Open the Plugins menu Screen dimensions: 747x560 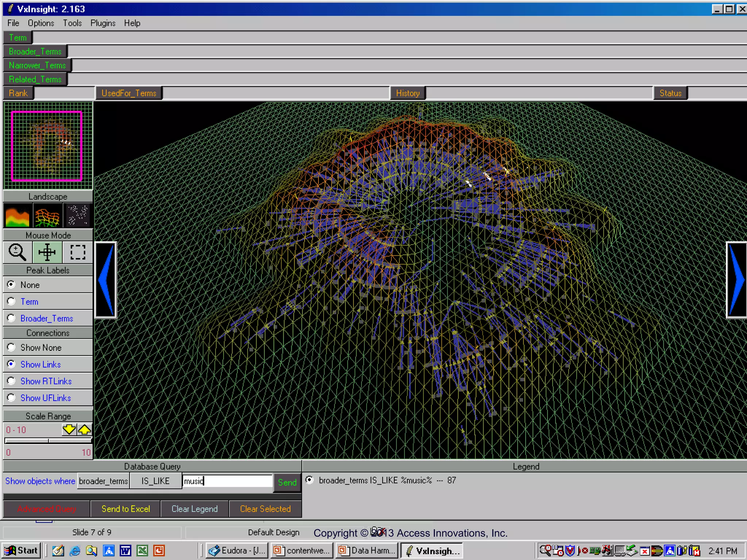(103, 23)
